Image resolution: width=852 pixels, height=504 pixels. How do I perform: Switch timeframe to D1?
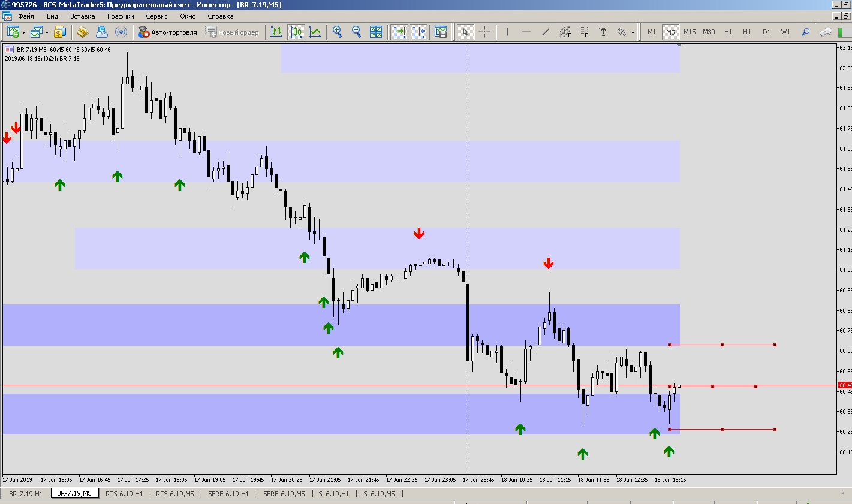[x=766, y=32]
